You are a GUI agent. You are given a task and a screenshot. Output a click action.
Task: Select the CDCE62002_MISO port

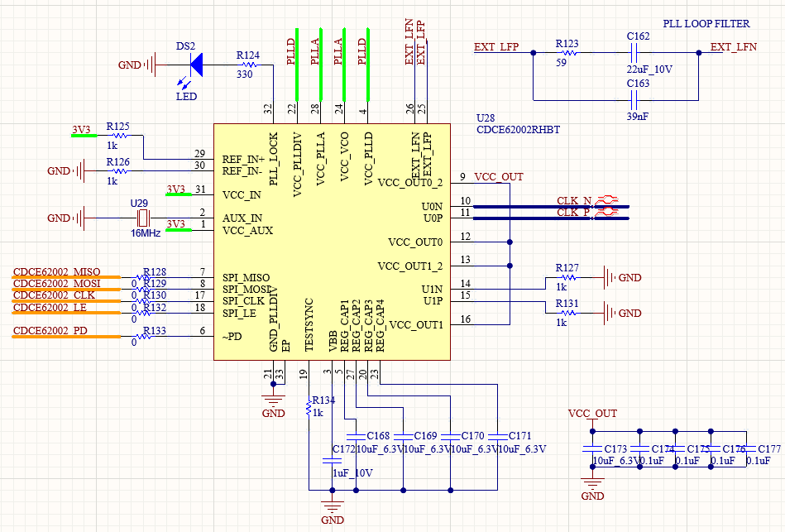pos(66,272)
